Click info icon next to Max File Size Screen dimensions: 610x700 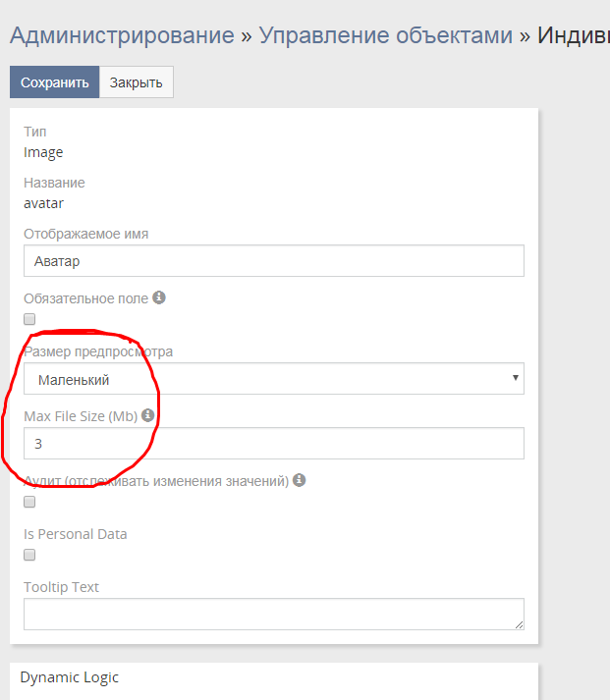[x=148, y=415]
